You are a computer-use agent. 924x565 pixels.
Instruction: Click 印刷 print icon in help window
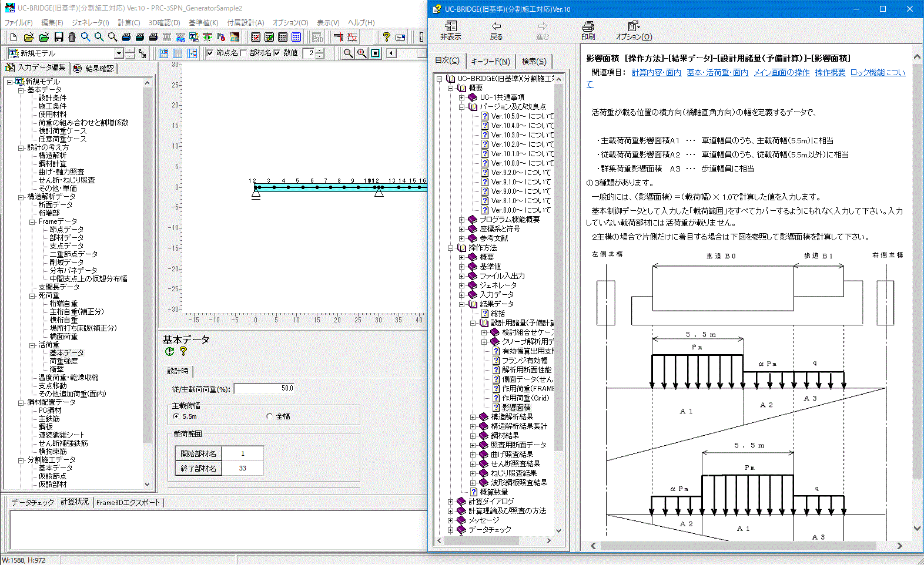(x=588, y=31)
